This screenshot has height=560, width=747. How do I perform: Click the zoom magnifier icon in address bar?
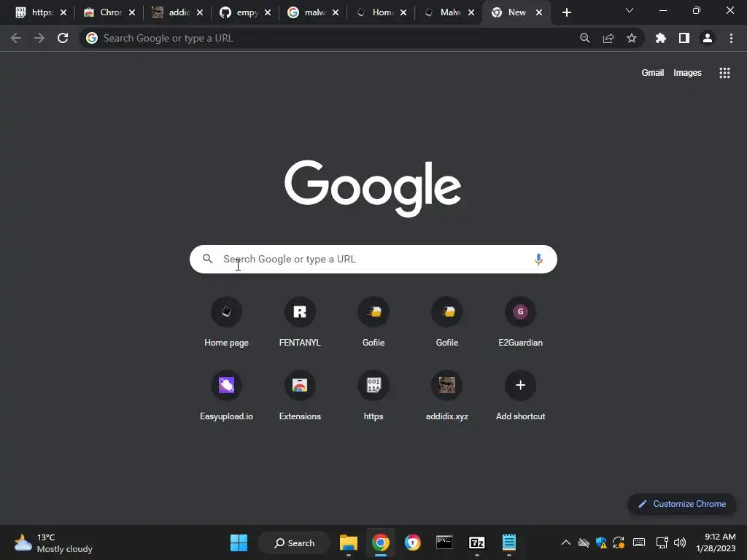point(584,38)
